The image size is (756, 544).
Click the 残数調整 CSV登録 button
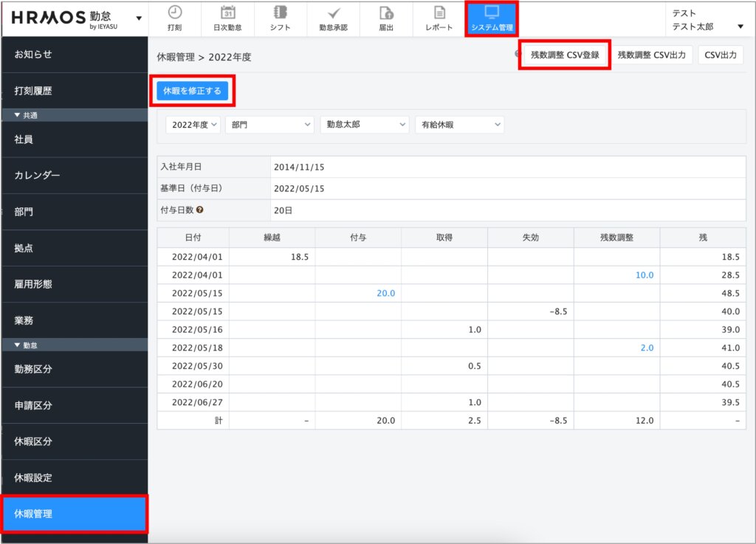coord(565,55)
